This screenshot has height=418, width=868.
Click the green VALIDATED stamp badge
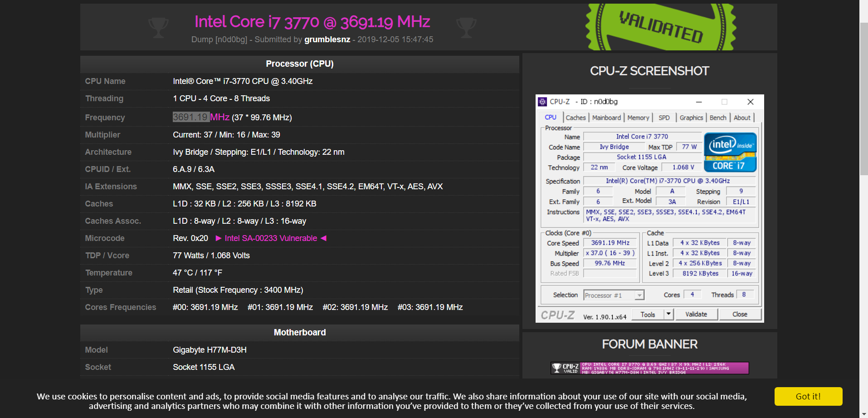coord(661,26)
